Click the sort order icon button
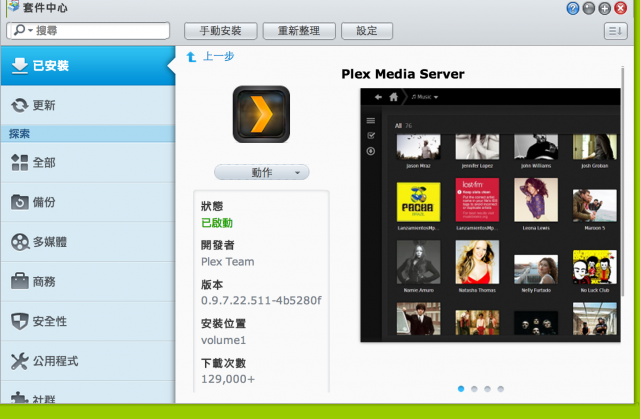 616,31
